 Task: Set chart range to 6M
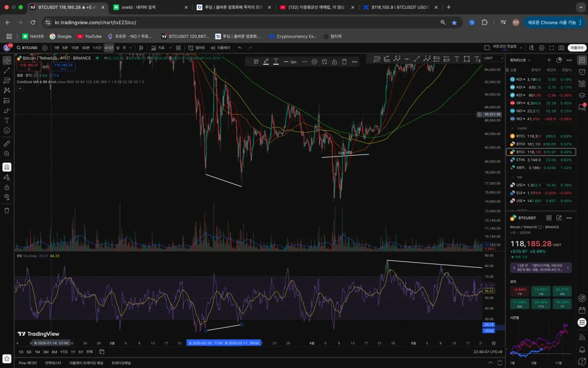(54, 352)
